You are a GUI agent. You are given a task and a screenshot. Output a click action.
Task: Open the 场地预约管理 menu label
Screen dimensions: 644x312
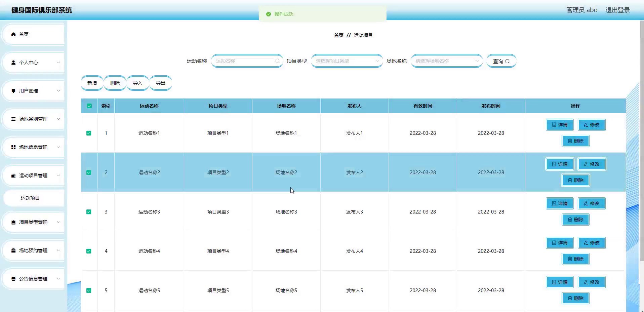pos(33,250)
